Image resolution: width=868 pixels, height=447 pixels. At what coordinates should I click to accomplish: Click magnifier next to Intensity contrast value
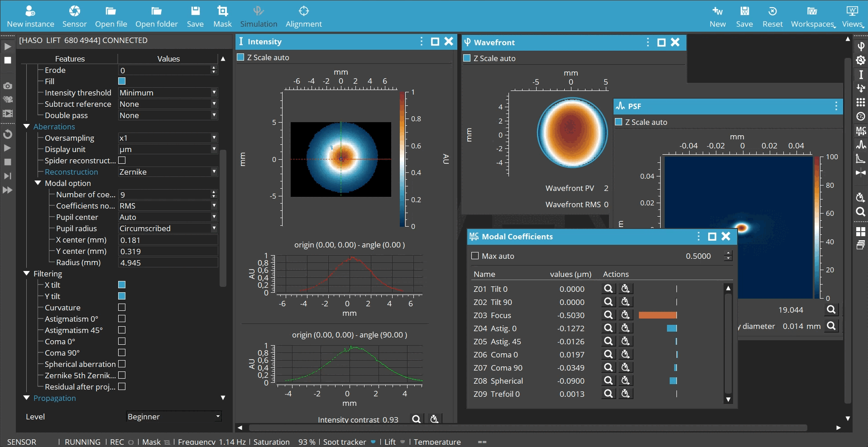[416, 419]
